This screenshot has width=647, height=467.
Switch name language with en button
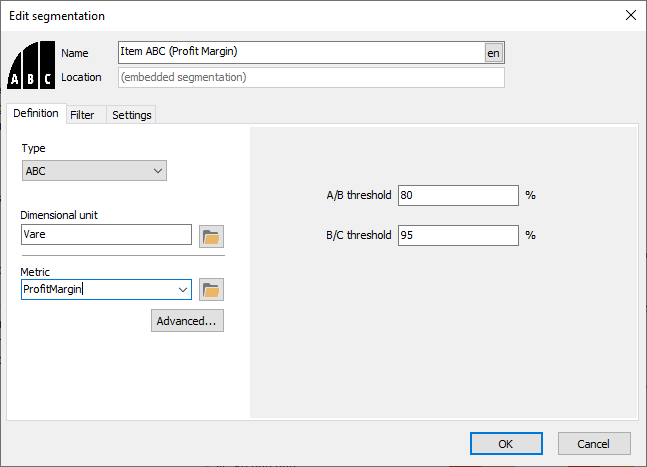tap(494, 53)
